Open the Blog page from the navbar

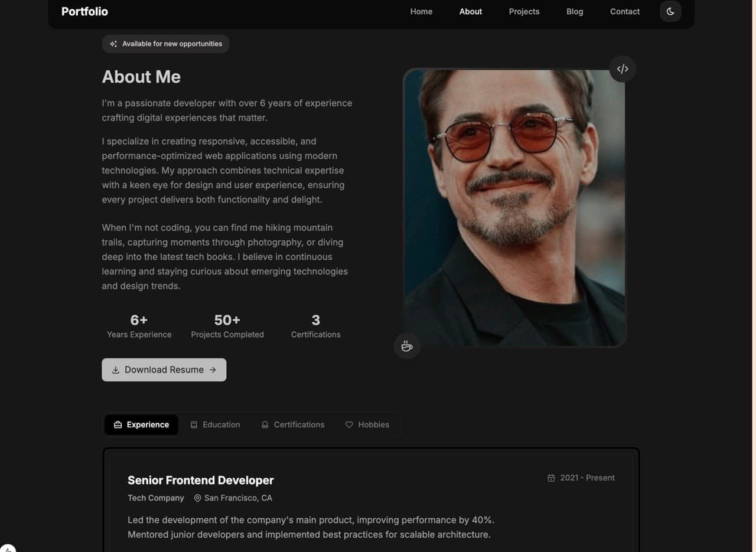575,11
